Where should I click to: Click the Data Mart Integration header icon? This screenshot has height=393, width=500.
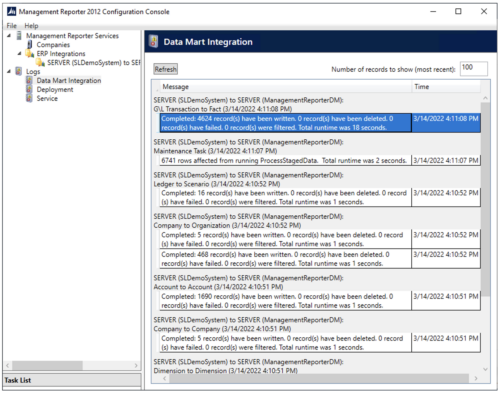click(x=153, y=42)
